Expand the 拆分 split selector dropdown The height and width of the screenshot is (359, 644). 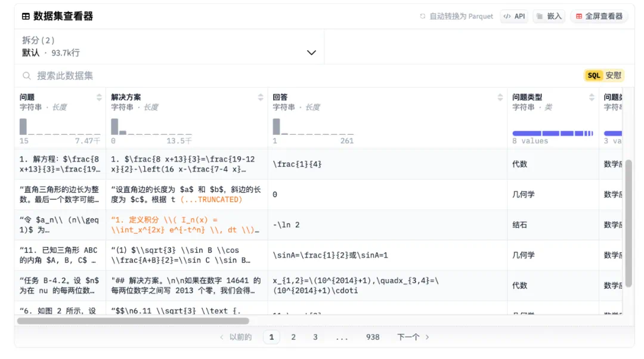click(311, 52)
